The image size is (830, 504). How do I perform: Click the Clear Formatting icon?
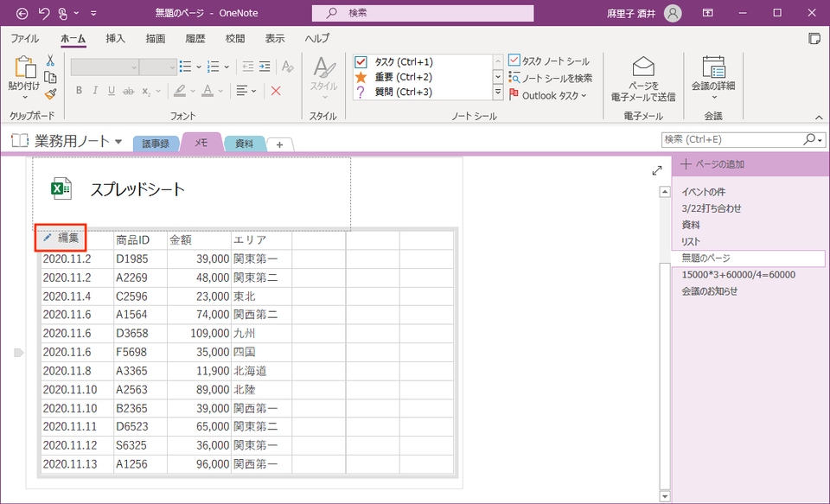(287, 67)
